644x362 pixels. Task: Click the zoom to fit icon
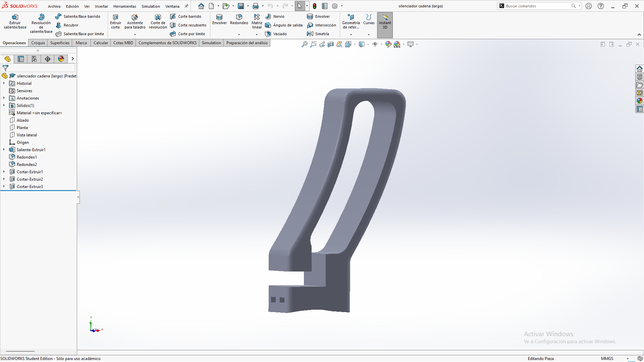304,44
